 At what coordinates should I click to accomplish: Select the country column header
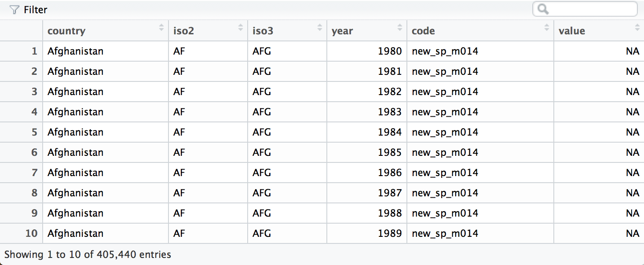point(66,31)
